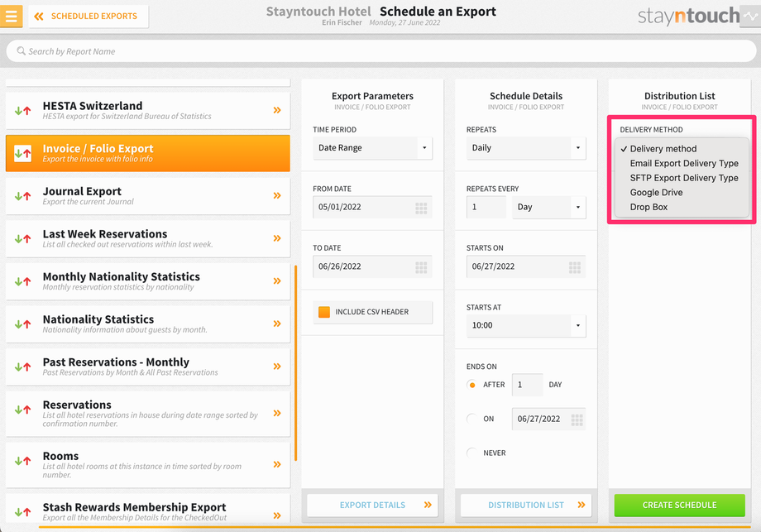Click the green Create Schedule button
The width and height of the screenshot is (761, 532).
[x=679, y=506]
